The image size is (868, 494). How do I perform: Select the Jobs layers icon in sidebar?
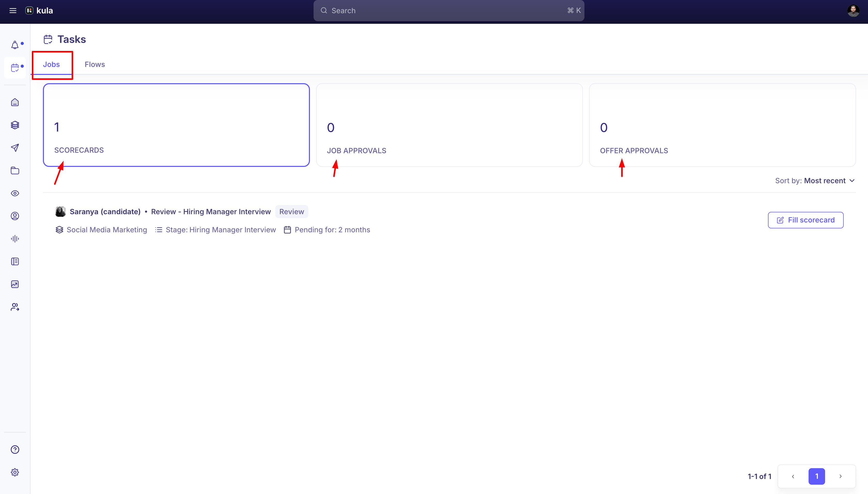[x=14, y=125]
